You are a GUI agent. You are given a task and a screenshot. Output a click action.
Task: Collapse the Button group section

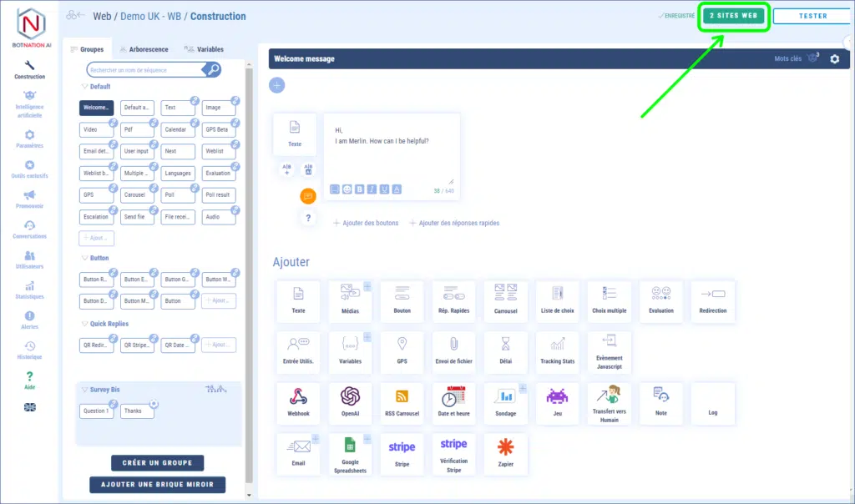coord(84,259)
